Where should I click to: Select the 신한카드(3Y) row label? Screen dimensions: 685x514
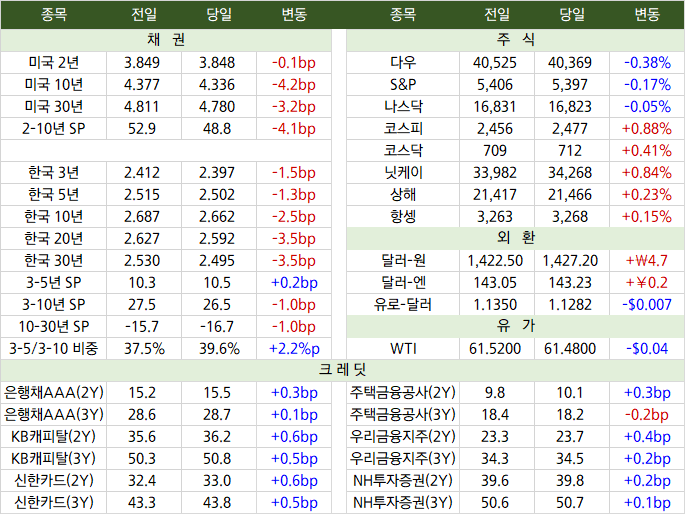tap(54, 503)
